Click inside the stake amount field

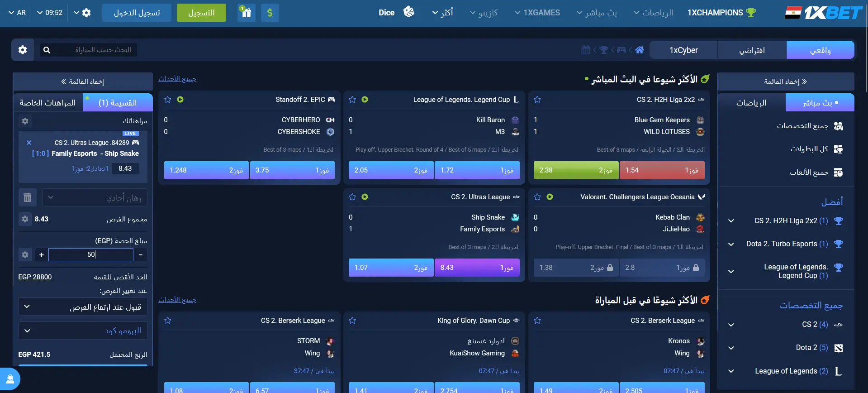coord(91,255)
